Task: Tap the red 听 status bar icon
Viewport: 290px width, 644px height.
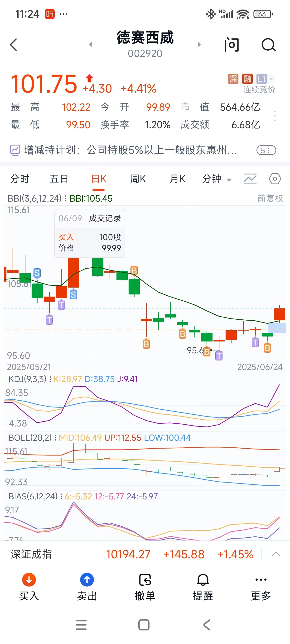Action: pyautogui.click(x=49, y=14)
